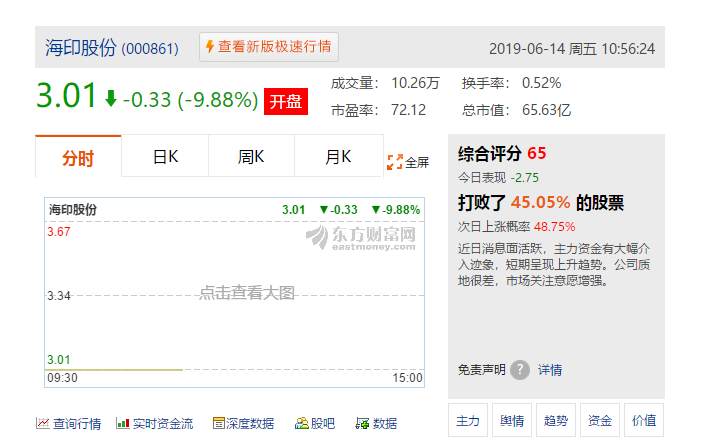Click the 换手率 value 0.52%

541,83
